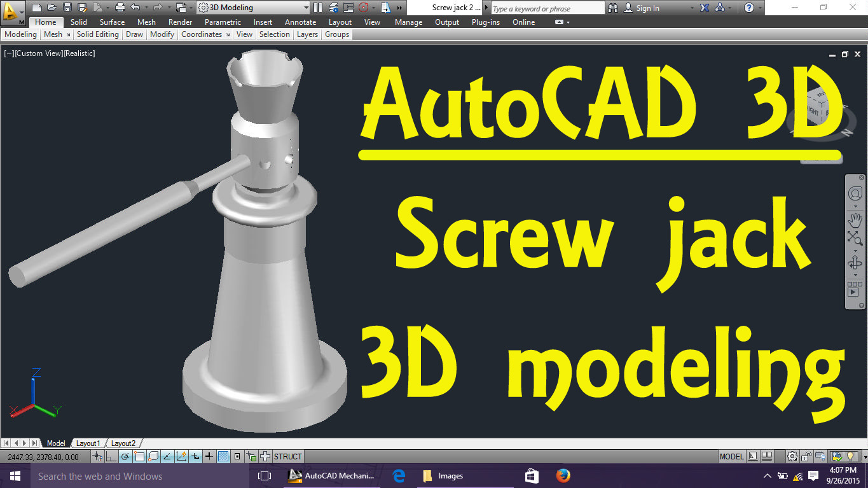The height and width of the screenshot is (488, 868).
Task: Toggle Infer Constraints in status bar
Action: [97, 456]
